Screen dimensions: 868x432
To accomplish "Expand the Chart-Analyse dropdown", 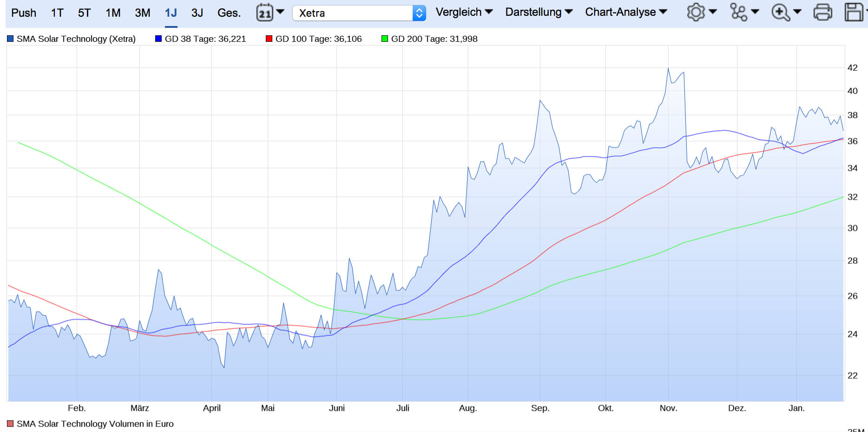I will 625,12.
